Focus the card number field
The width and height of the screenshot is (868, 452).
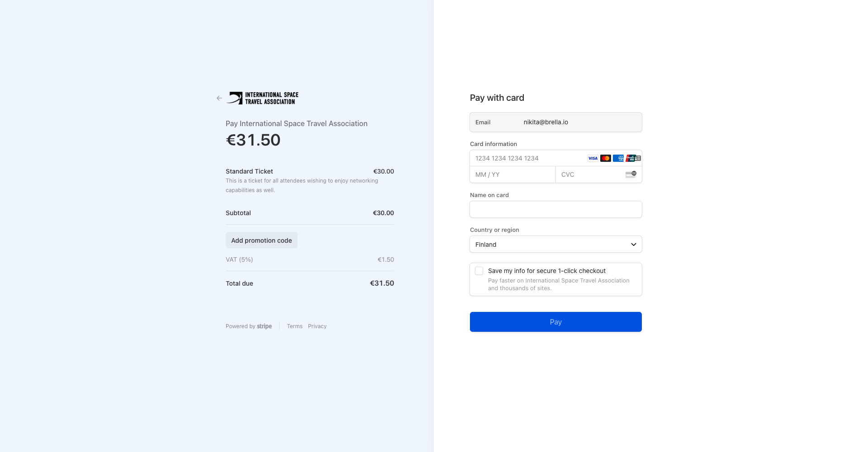tap(527, 158)
